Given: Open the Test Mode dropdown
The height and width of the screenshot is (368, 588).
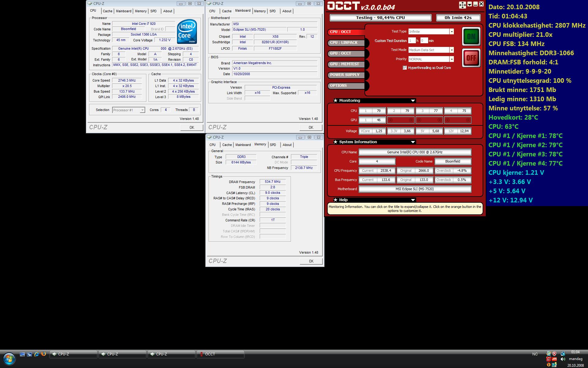Looking at the screenshot, I should 451,50.
